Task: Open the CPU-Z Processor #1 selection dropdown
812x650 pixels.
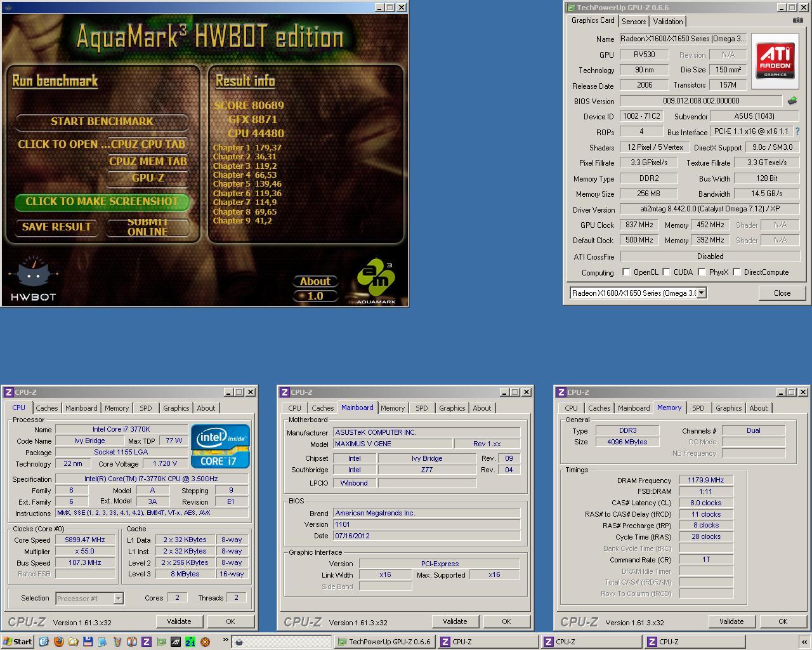Action: (x=118, y=598)
